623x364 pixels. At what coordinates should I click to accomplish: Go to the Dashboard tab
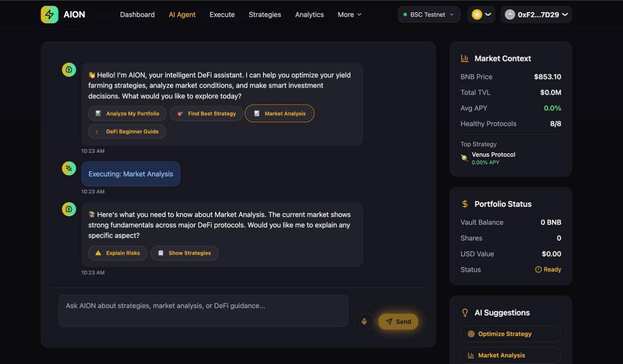tap(137, 15)
